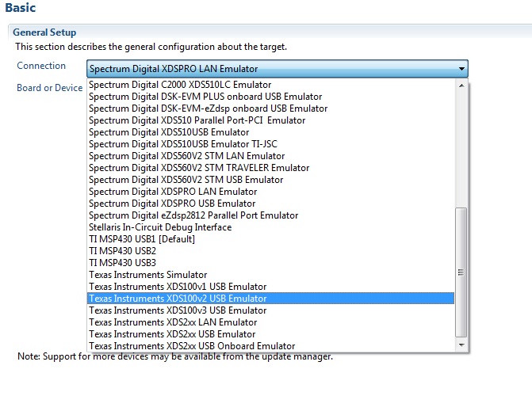The width and height of the screenshot is (532, 415).
Task: Select highlighted Texas Instruments XDS100v2 USB Emulator
Action: coord(270,299)
